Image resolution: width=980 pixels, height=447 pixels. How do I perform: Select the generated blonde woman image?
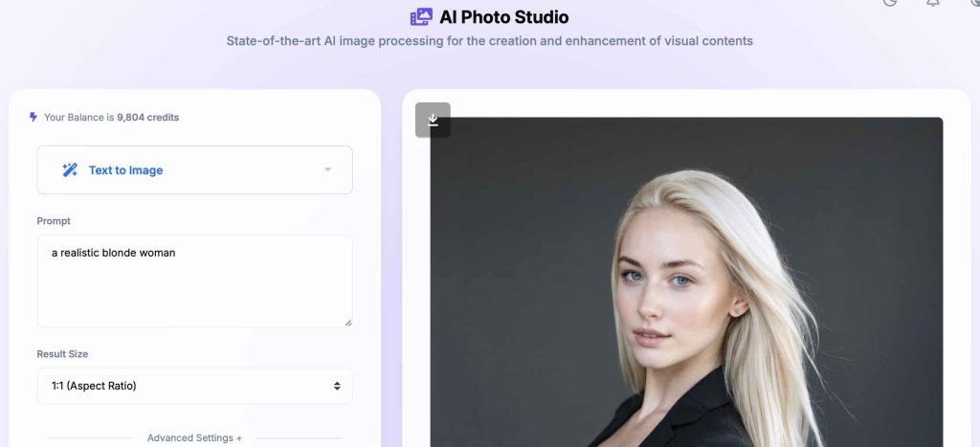tap(686, 287)
